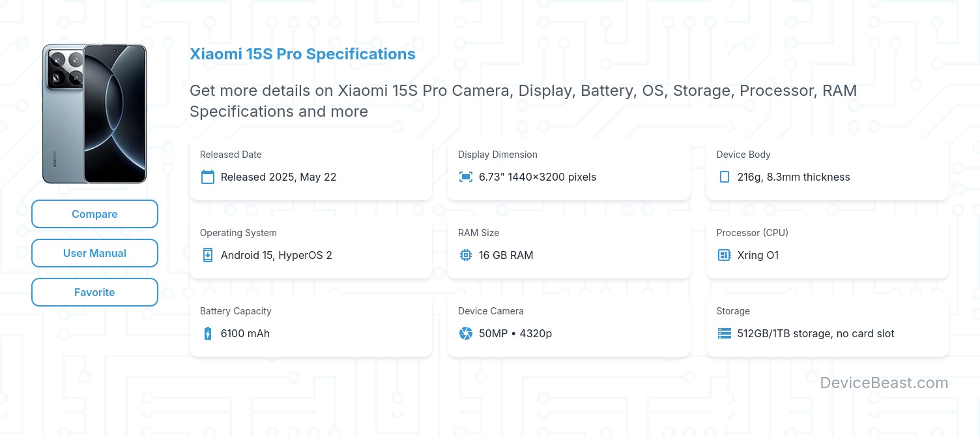This screenshot has height=437, width=980.
Task: Click the Android download icon under Operating System
Action: [207, 255]
